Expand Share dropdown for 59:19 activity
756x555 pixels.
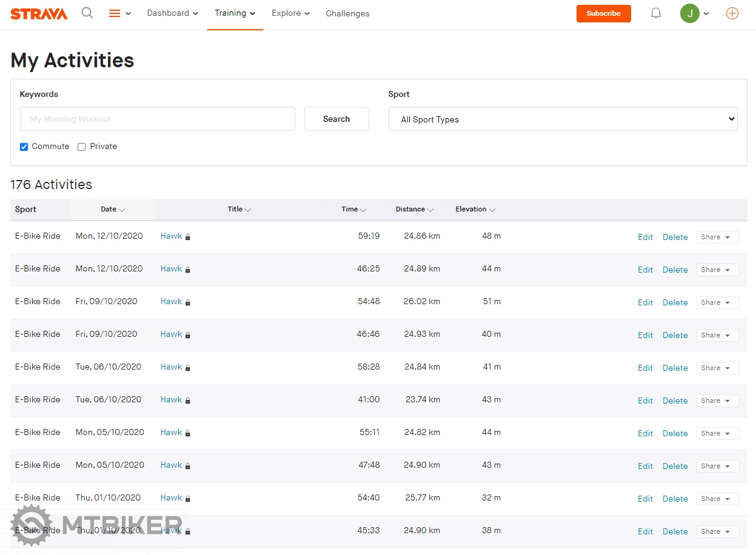[x=717, y=237]
